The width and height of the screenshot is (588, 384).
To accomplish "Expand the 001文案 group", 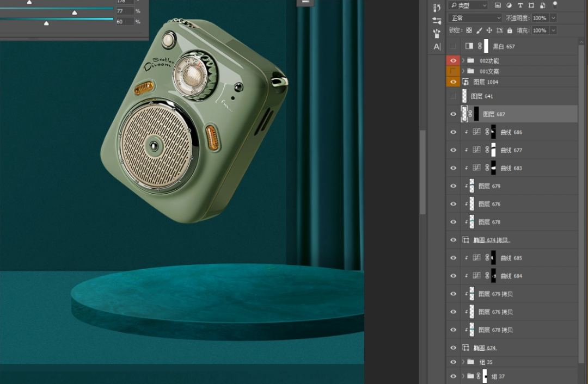I will 463,71.
